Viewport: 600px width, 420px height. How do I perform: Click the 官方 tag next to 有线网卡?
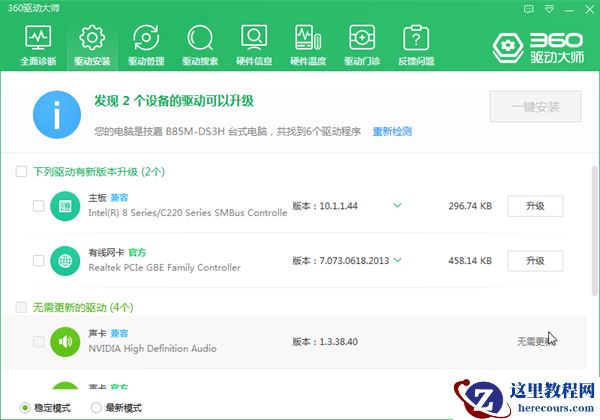(x=137, y=252)
